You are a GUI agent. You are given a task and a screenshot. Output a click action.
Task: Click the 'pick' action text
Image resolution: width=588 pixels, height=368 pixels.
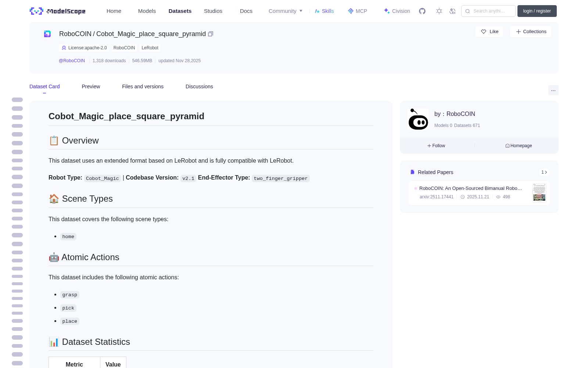tap(68, 308)
